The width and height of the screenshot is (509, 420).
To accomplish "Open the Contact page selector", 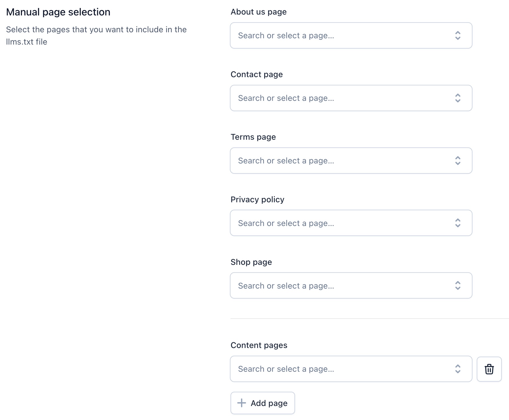I will click(351, 98).
